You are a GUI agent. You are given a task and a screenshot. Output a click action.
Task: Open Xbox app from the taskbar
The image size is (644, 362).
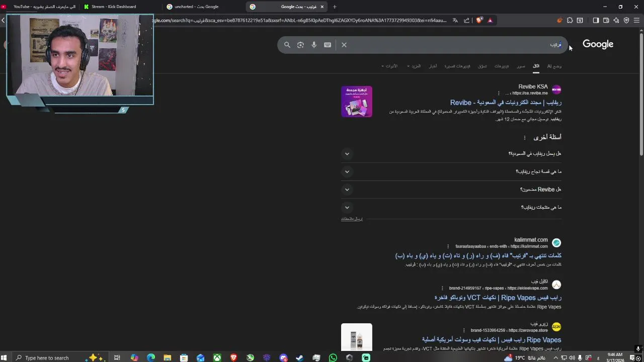tap(217, 358)
